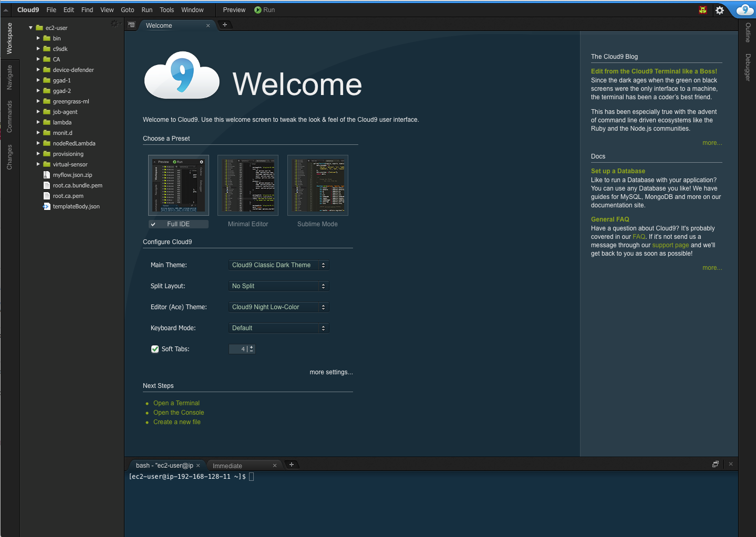Click the lambda folder icon

[x=47, y=122]
